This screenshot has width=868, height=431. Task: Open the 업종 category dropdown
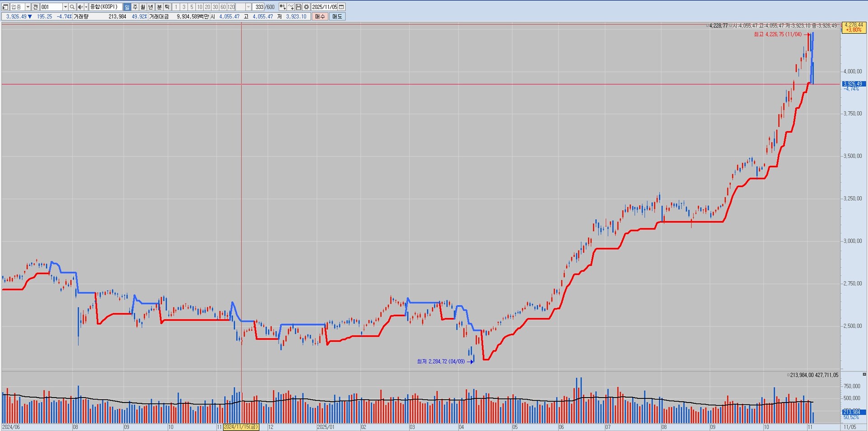point(28,7)
